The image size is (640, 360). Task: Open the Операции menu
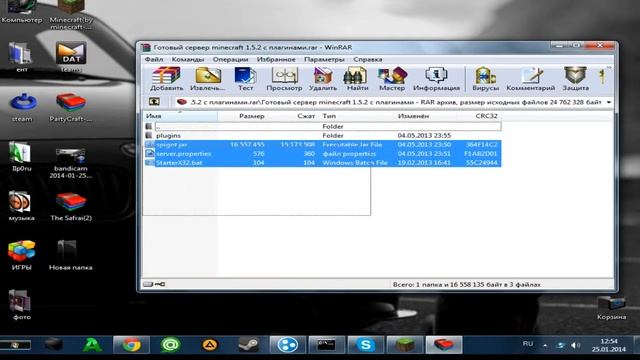230,59
